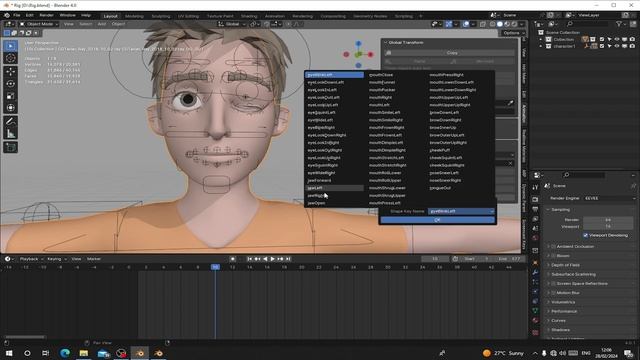Enable the Bloom checkbox
Screen dimensions: 640x360
(x=554, y=256)
